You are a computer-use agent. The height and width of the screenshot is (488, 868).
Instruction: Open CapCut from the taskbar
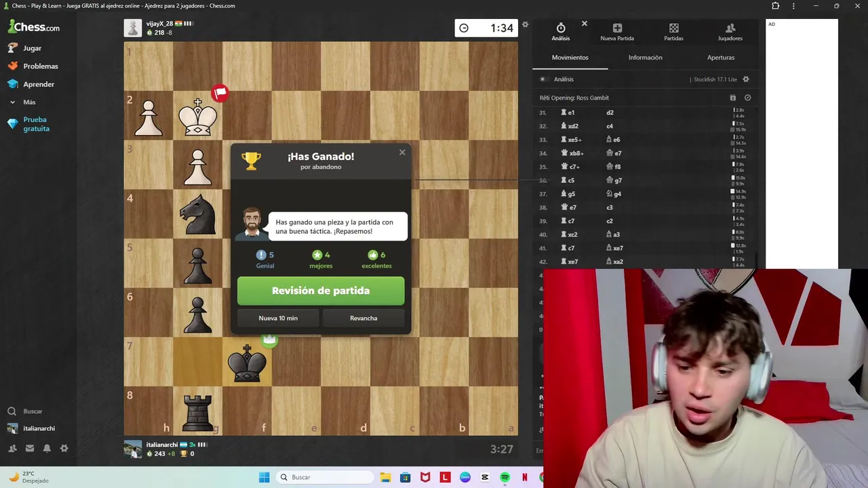pos(485,477)
